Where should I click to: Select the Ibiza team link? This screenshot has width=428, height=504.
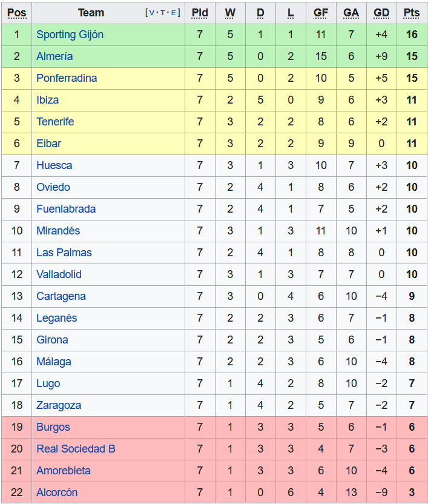[47, 100]
